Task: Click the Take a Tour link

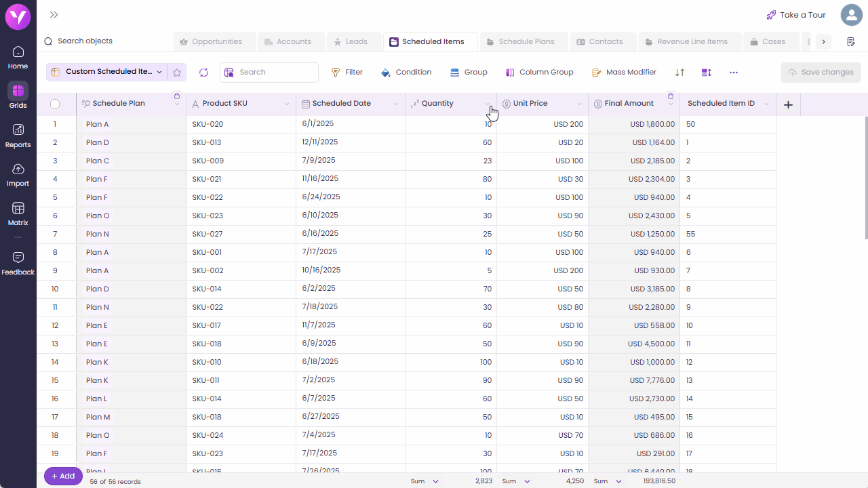Action: click(796, 15)
